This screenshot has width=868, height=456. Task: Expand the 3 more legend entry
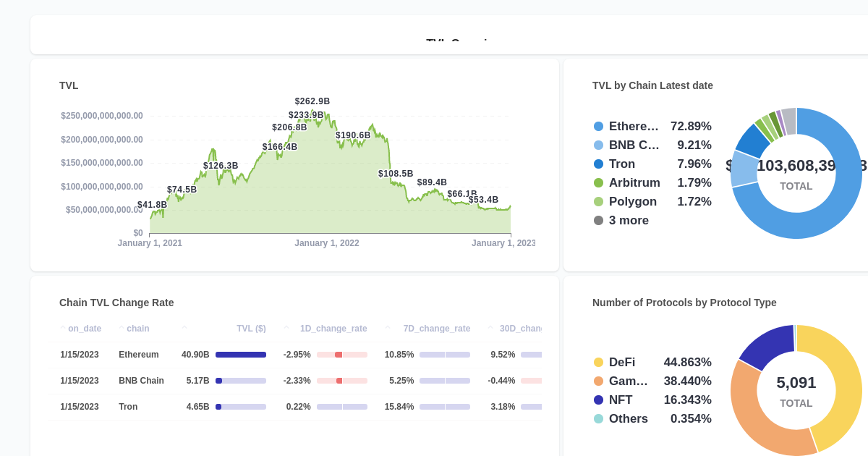[629, 220]
